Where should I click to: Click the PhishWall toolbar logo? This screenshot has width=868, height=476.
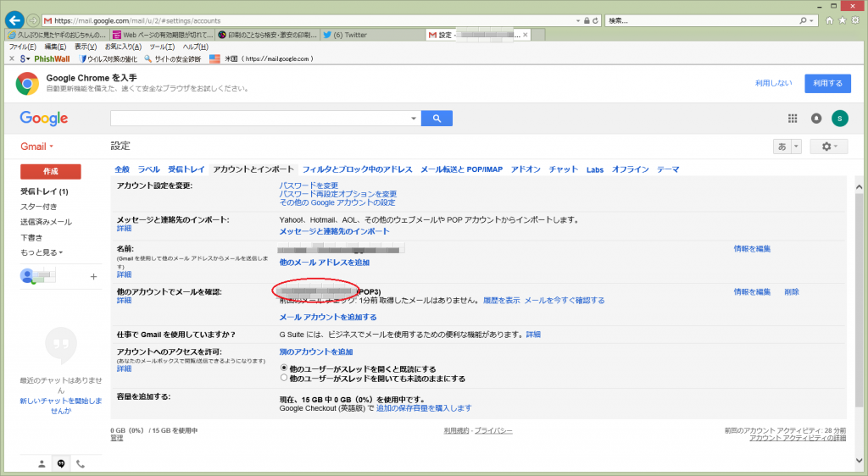tap(52, 58)
